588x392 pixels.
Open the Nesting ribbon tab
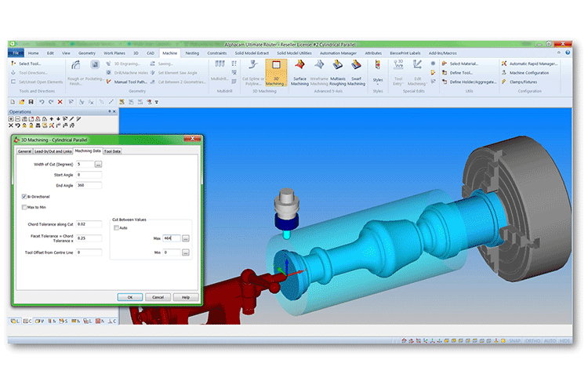click(x=192, y=53)
